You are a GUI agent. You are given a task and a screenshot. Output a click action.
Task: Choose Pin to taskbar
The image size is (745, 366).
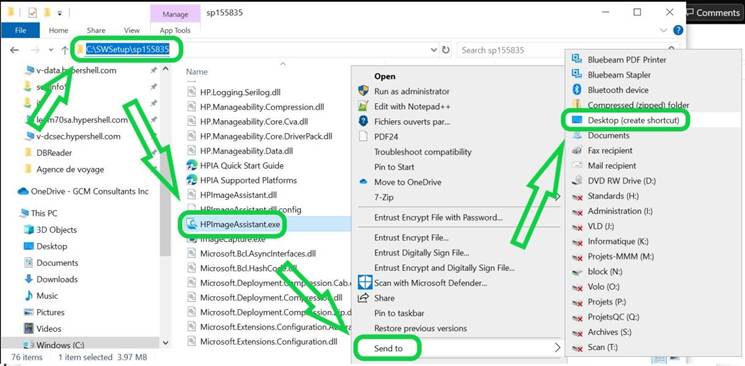[x=399, y=313]
